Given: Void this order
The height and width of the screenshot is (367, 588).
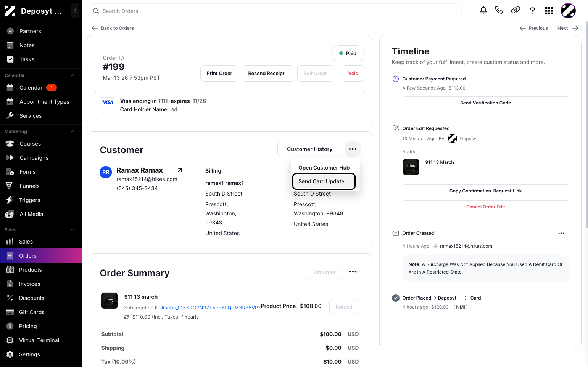Looking at the screenshot, I should pyautogui.click(x=353, y=74).
